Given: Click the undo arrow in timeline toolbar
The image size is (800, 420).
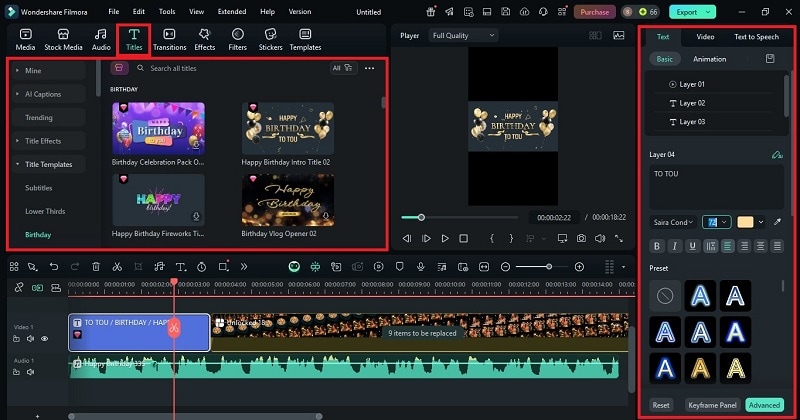Looking at the screenshot, I should [x=54, y=266].
